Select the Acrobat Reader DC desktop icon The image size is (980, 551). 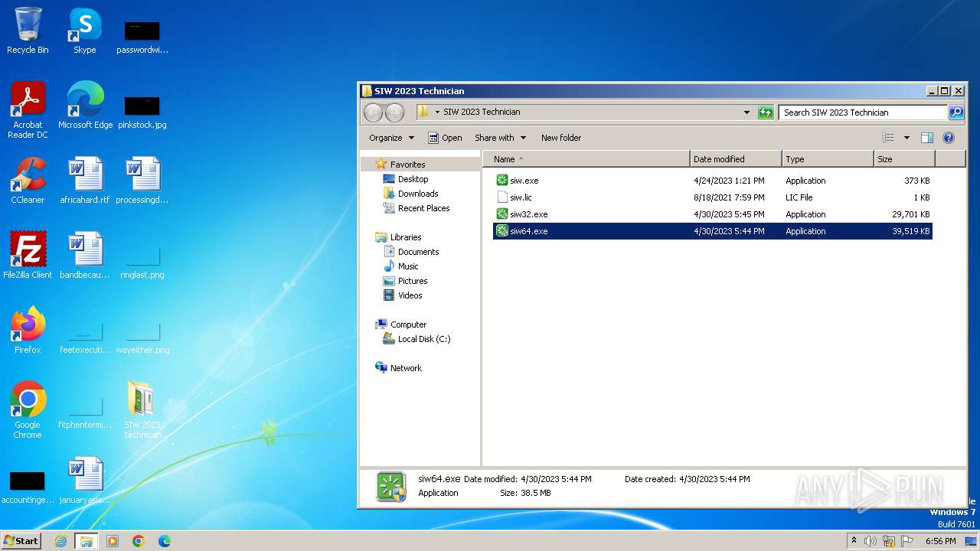[x=28, y=109]
